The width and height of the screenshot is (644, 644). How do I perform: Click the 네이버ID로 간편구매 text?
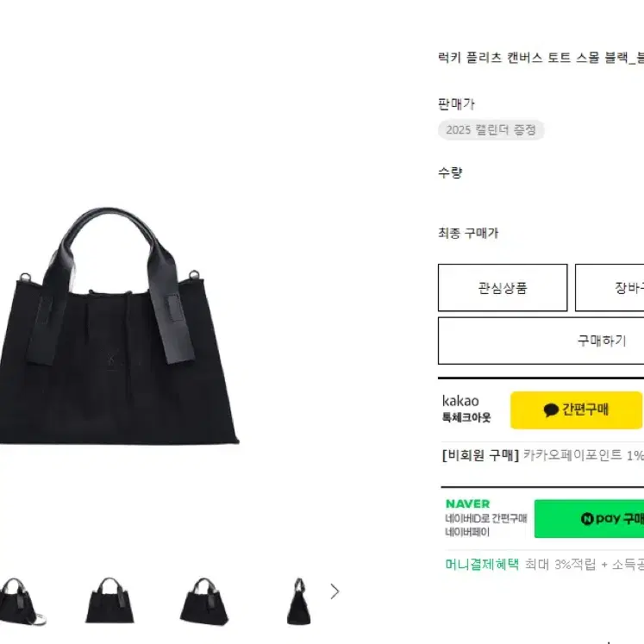[x=486, y=518]
